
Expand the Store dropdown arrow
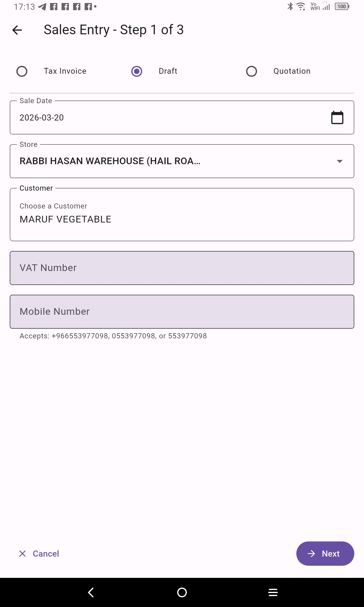(x=339, y=161)
